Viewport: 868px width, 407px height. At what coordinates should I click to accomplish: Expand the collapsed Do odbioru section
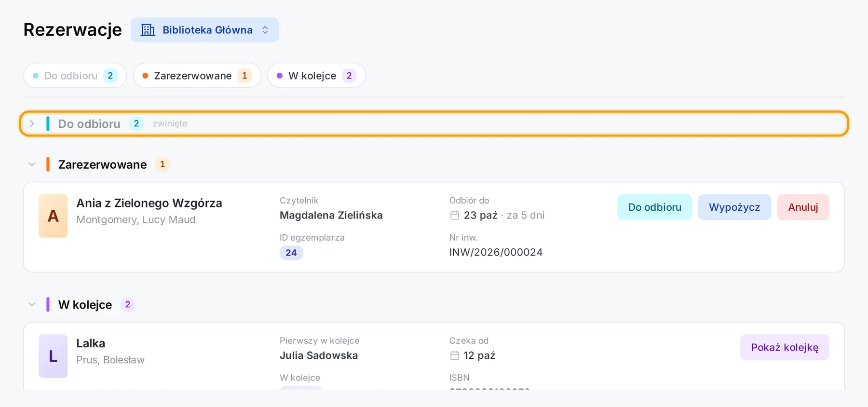coord(434,124)
